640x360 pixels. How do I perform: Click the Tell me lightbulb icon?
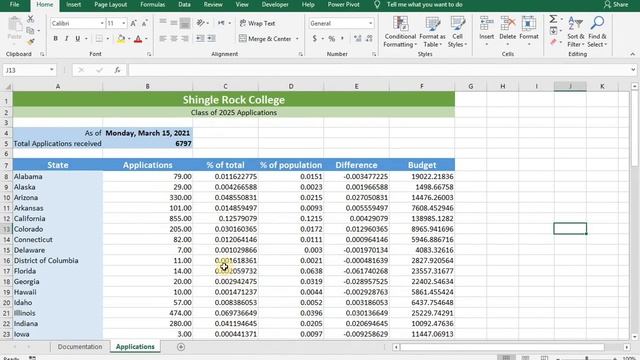(377, 4)
